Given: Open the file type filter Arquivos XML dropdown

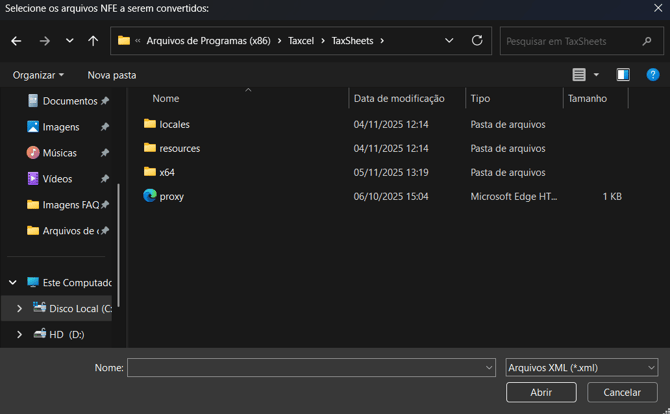Looking at the screenshot, I should click(x=581, y=368).
